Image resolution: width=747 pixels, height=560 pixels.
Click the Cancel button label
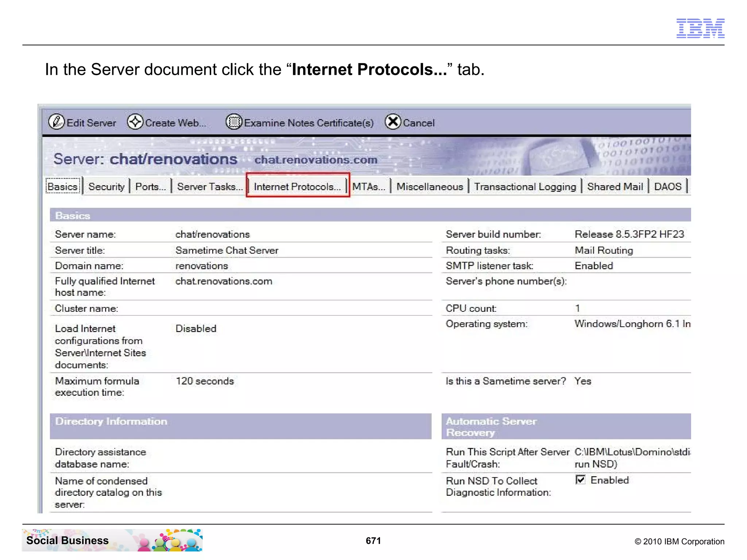pyautogui.click(x=419, y=123)
